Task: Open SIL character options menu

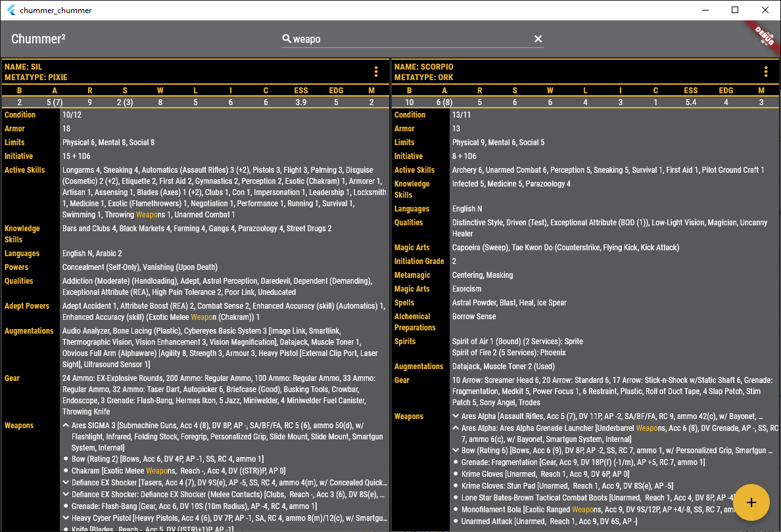Action: click(376, 72)
